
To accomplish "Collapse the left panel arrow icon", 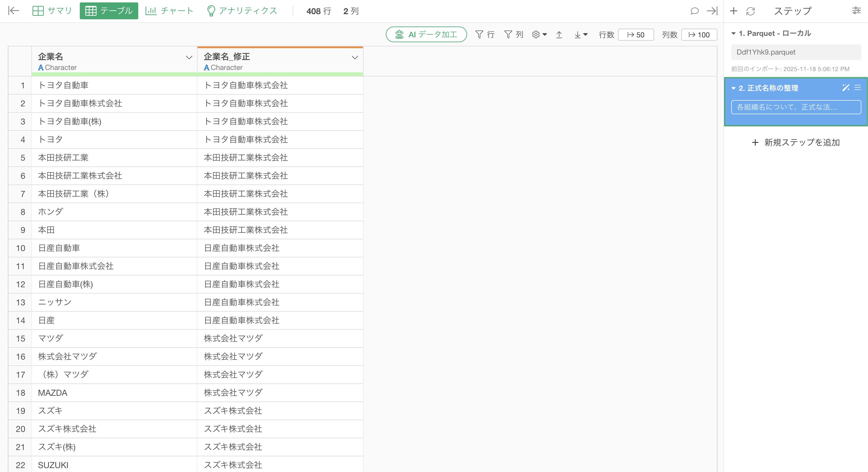I will pos(14,11).
